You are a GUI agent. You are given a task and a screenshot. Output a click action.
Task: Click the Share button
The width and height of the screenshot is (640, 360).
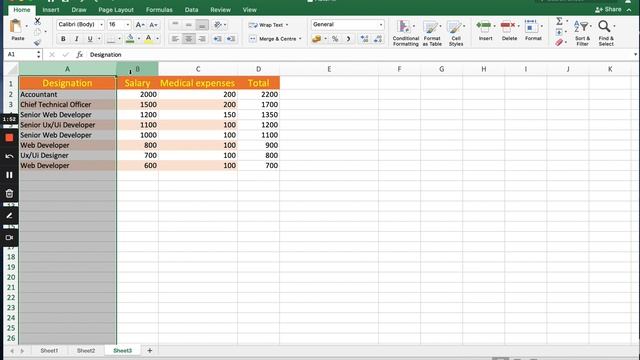pos(609,9)
